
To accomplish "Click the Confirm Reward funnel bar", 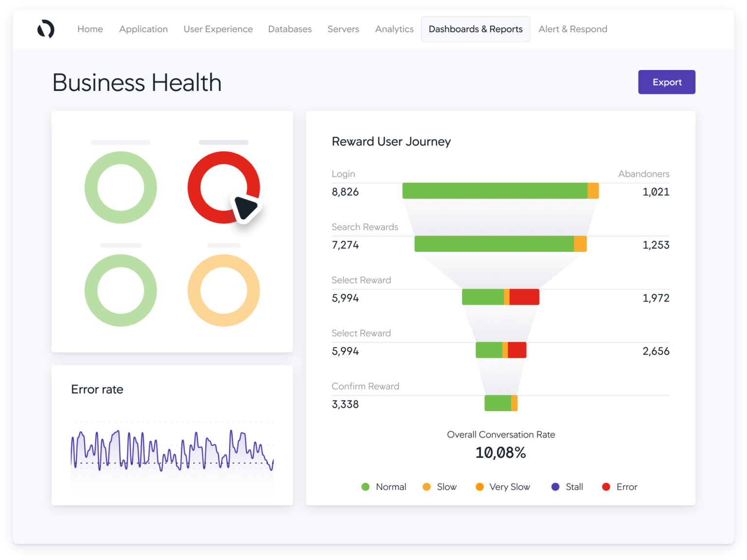I will (x=500, y=403).
